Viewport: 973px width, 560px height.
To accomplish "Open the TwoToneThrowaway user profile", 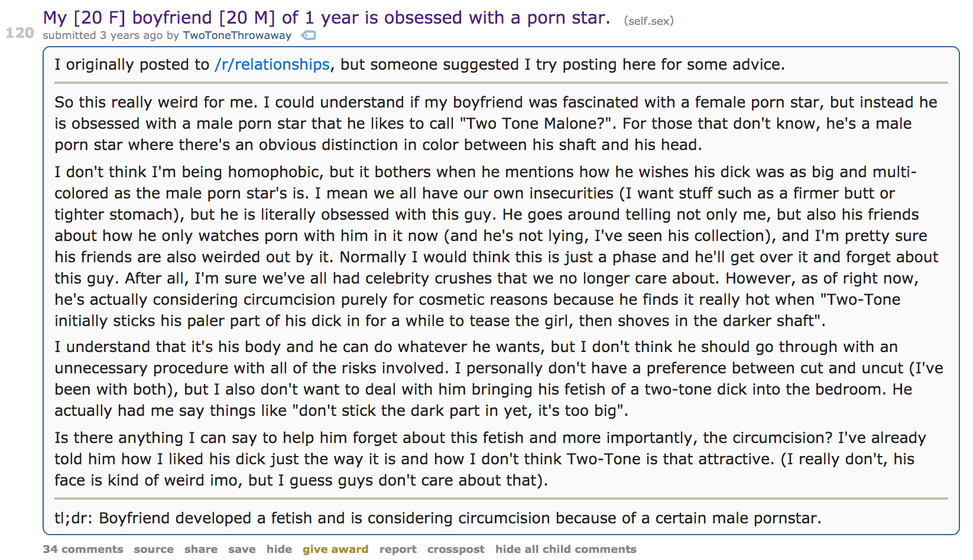I will (x=237, y=35).
